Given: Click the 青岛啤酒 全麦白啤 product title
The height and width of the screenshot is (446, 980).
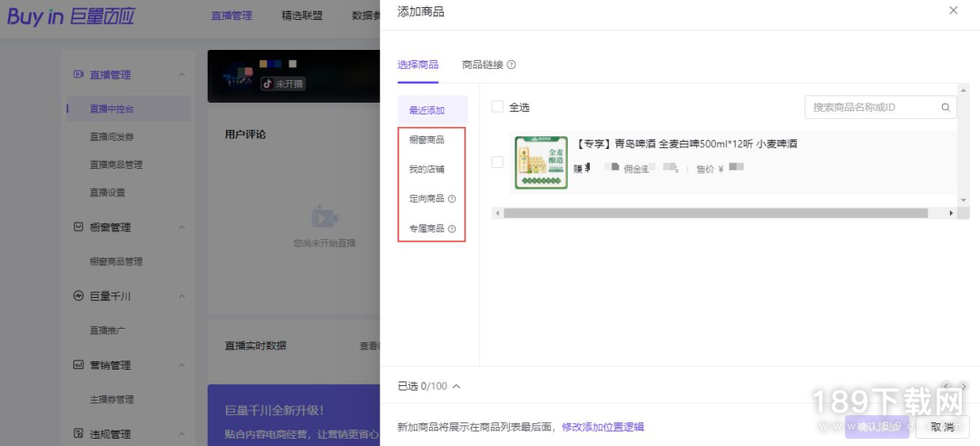Looking at the screenshot, I should (688, 144).
